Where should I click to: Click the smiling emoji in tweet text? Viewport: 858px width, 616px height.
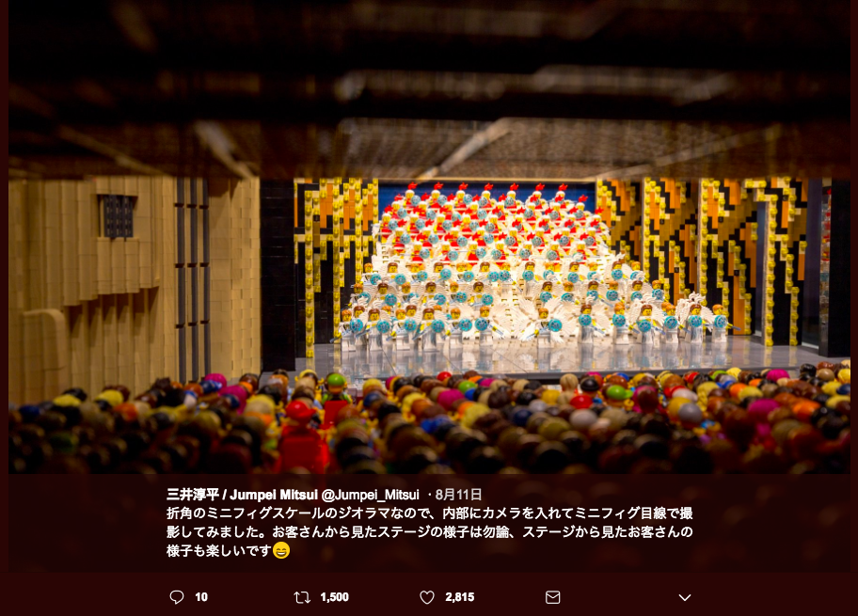[x=280, y=550]
